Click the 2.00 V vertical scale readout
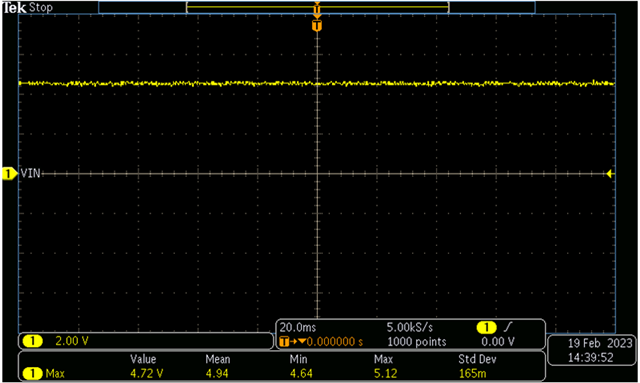640x383 pixels. [x=72, y=341]
